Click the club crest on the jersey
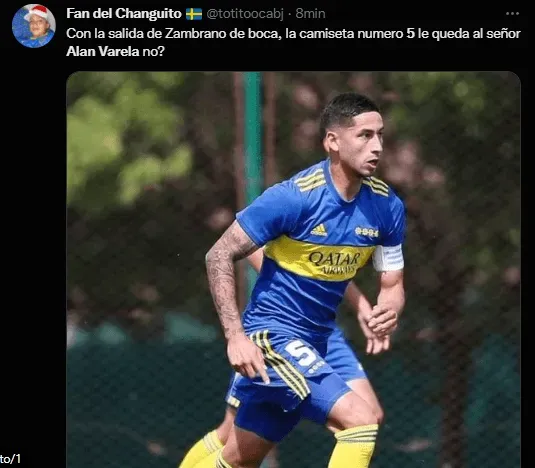 tap(367, 232)
